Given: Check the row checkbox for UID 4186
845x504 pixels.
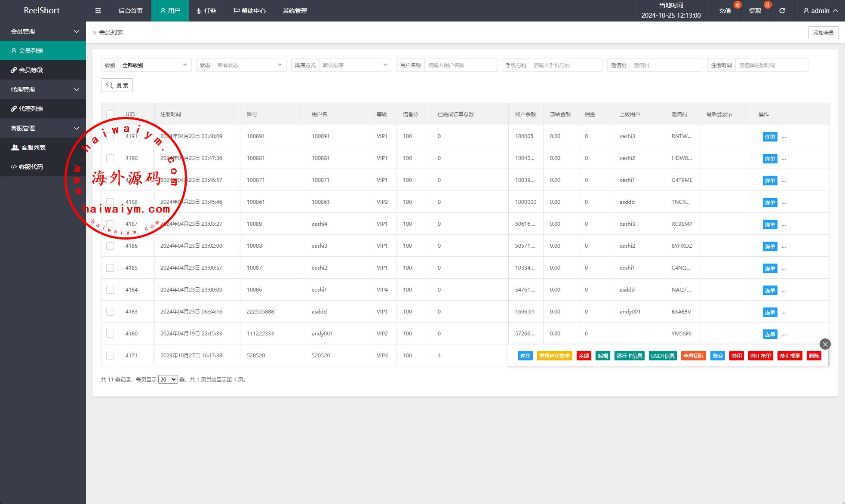Looking at the screenshot, I should coord(110,246).
